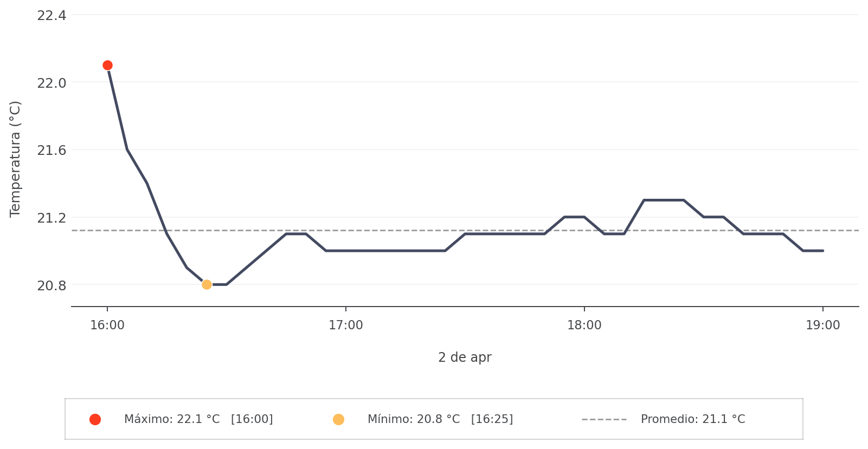This screenshot has height=449, width=868.
Task: Click the 19:00 x-axis tick label
Action: [822, 326]
